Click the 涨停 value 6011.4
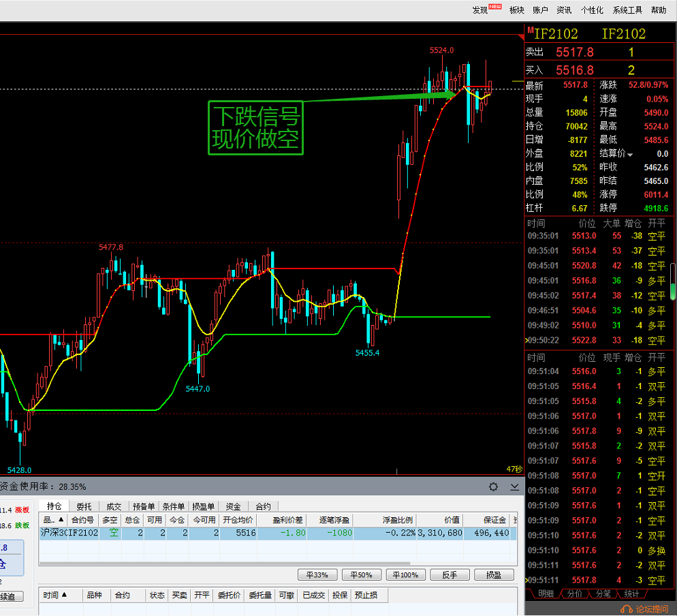Viewport: 677px width, 616px height. [x=656, y=194]
